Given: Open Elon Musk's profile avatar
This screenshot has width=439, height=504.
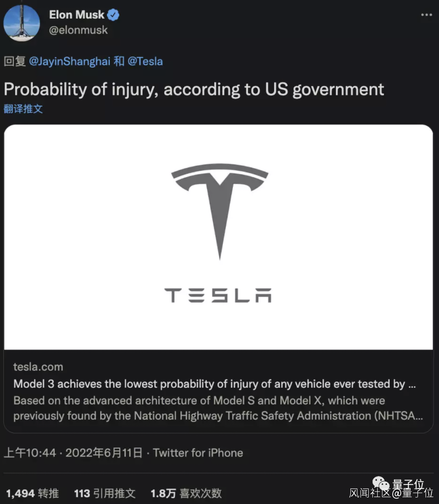Looking at the screenshot, I should 22,23.
